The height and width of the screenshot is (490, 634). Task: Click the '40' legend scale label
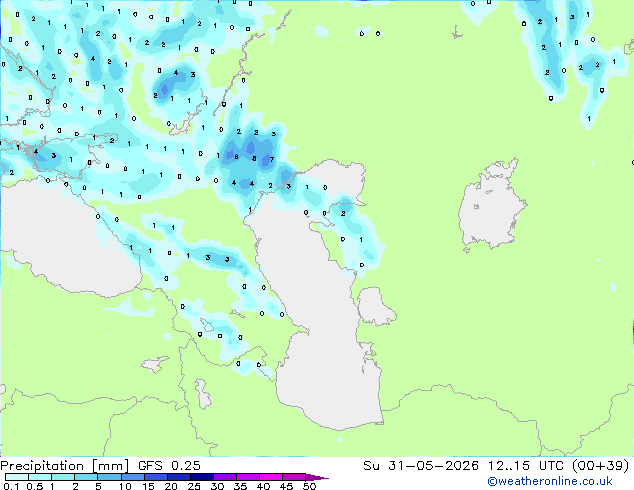click(263, 486)
